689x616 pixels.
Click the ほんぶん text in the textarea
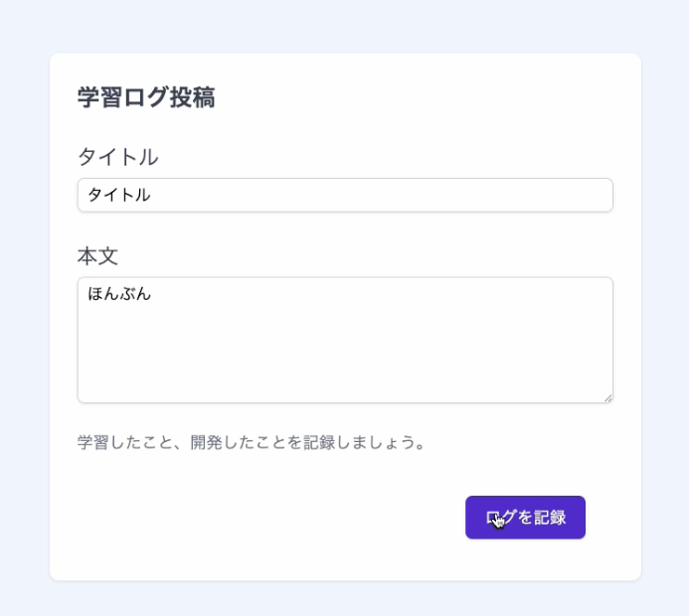(x=119, y=294)
